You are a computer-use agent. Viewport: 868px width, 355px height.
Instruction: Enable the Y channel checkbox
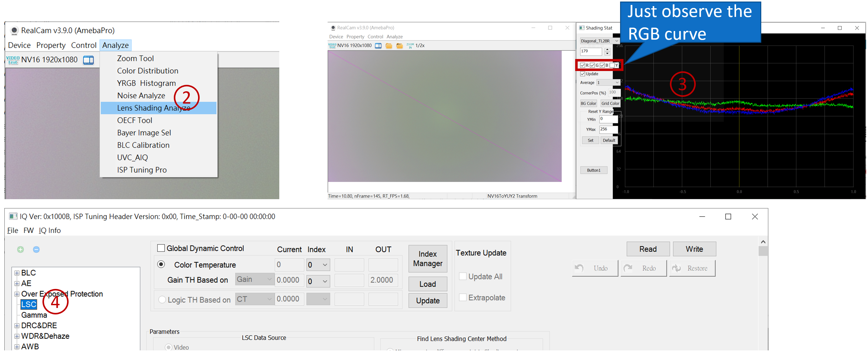point(612,65)
